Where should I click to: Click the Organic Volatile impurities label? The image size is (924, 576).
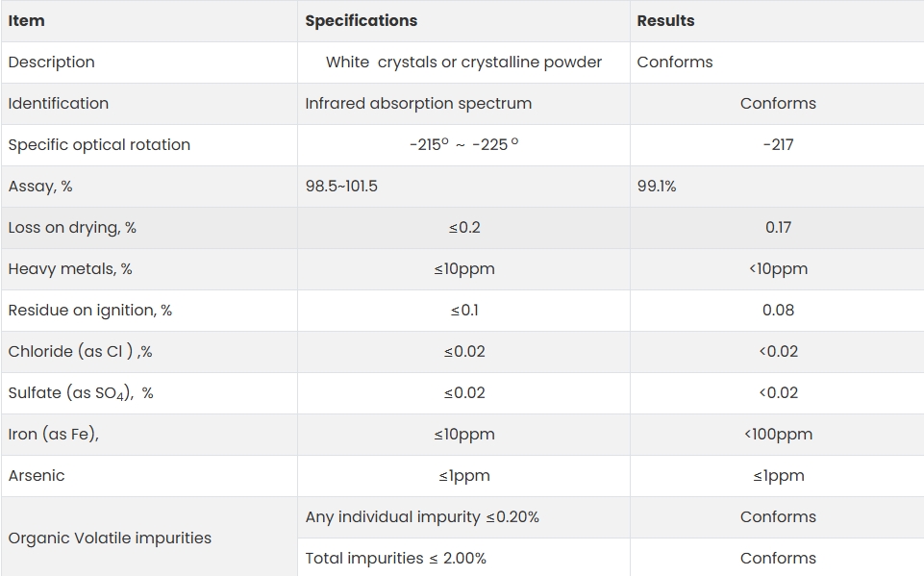pyautogui.click(x=110, y=538)
